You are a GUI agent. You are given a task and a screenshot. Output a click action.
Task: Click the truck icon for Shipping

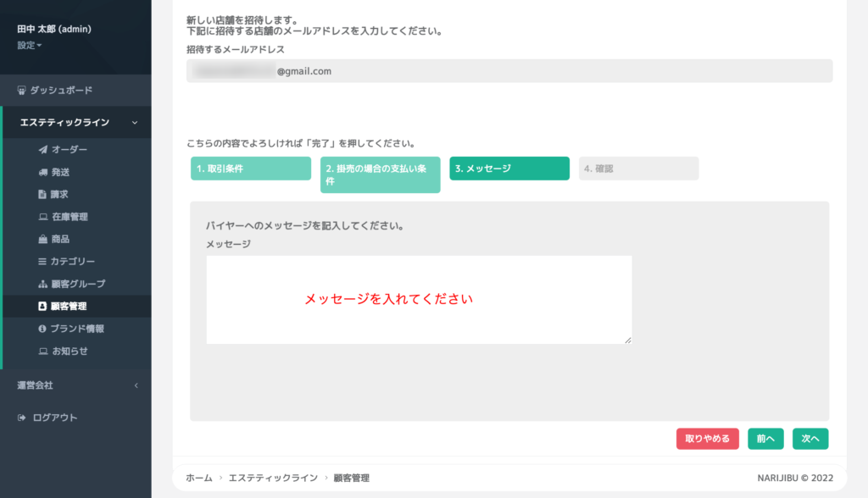pos(42,172)
